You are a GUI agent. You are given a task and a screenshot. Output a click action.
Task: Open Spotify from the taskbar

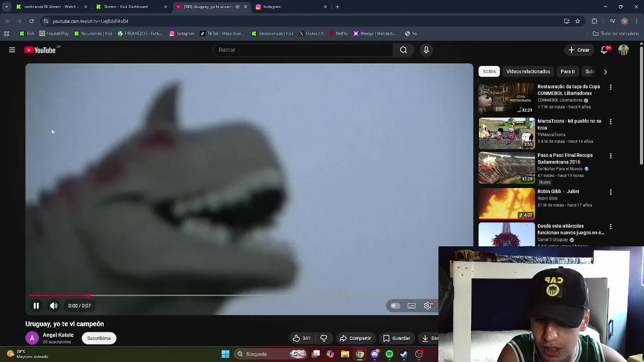click(389, 354)
